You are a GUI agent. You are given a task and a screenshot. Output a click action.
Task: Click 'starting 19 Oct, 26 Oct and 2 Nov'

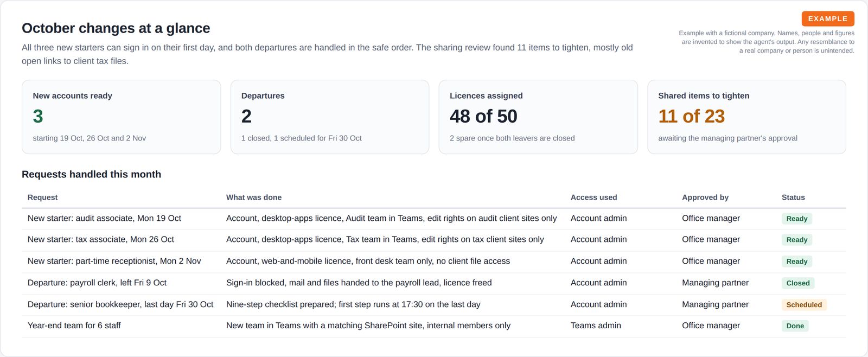tap(89, 138)
